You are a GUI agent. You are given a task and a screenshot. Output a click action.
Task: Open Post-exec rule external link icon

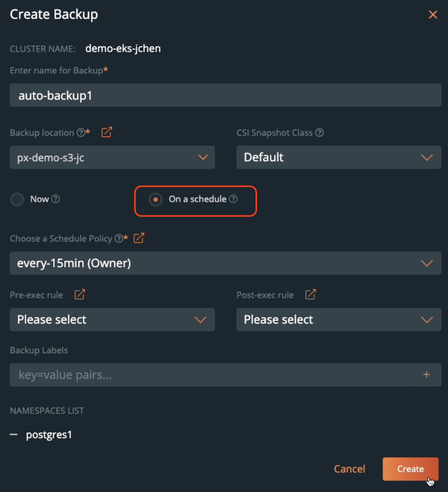point(311,294)
